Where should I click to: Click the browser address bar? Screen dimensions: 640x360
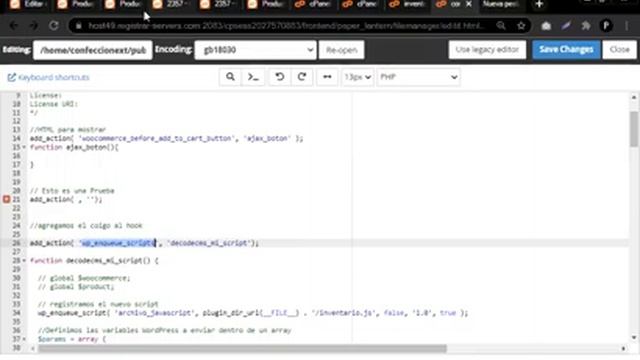click(x=286, y=26)
